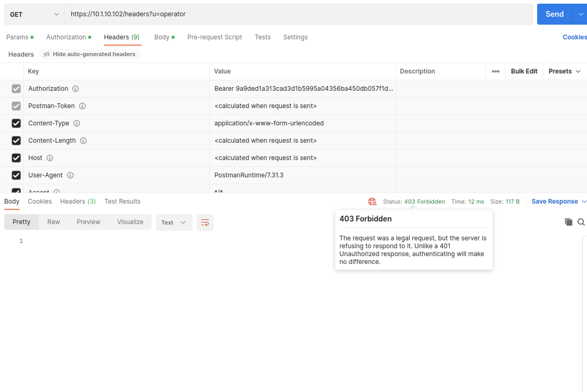Select the Pretty view
This screenshot has height=392, width=587.
click(22, 222)
